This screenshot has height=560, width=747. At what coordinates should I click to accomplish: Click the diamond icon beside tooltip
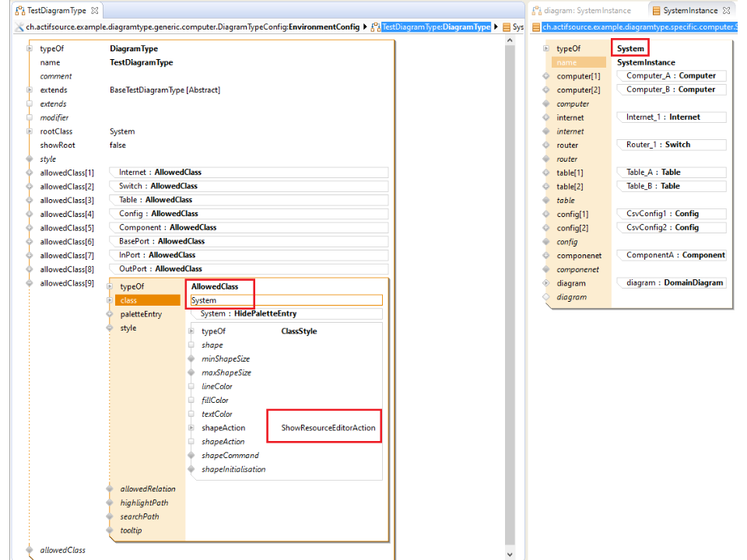click(110, 530)
